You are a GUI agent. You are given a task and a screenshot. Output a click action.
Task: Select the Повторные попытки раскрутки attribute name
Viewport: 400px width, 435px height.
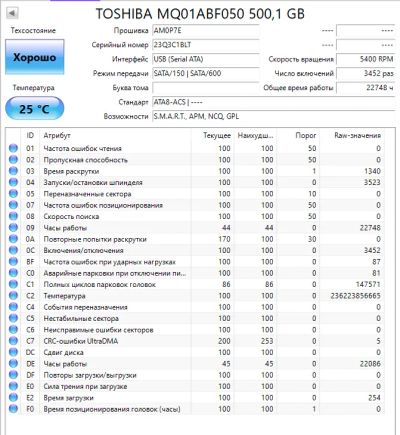[95, 239]
